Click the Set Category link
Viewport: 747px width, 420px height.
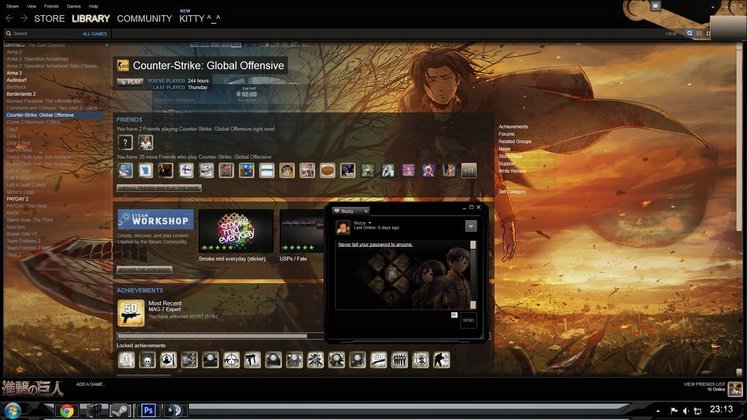pos(512,191)
